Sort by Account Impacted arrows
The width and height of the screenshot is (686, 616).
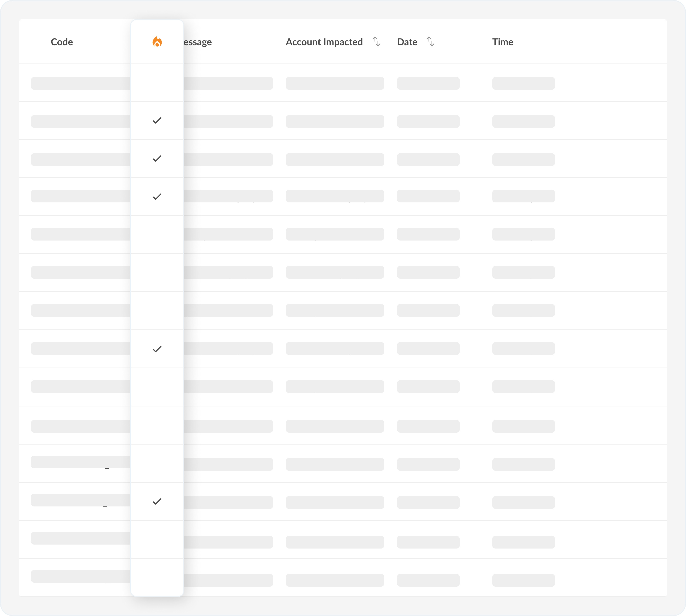click(377, 41)
